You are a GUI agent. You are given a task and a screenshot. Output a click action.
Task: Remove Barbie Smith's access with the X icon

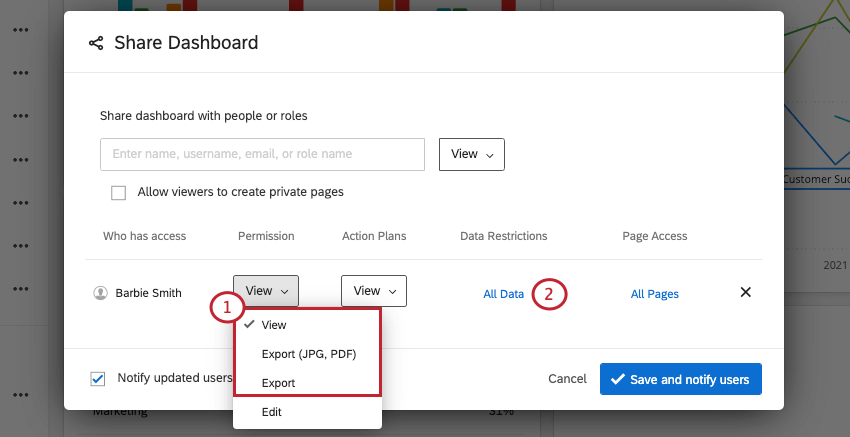(745, 292)
